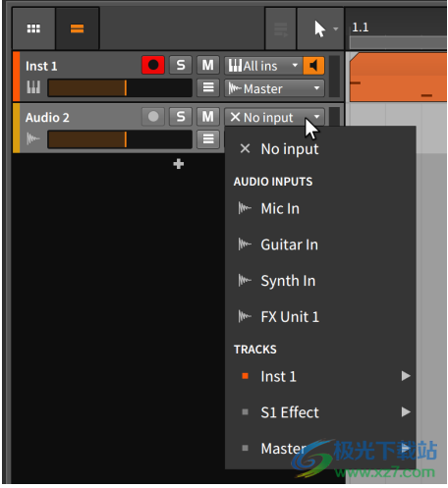Screen dimensions: 448x488
Task: Click the 1.1 timeline ruler position
Action: 361,27
